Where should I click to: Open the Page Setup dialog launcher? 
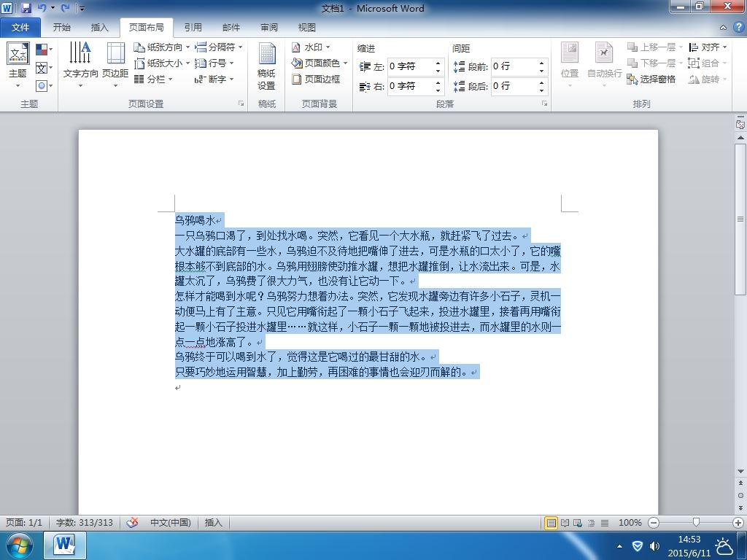point(241,104)
